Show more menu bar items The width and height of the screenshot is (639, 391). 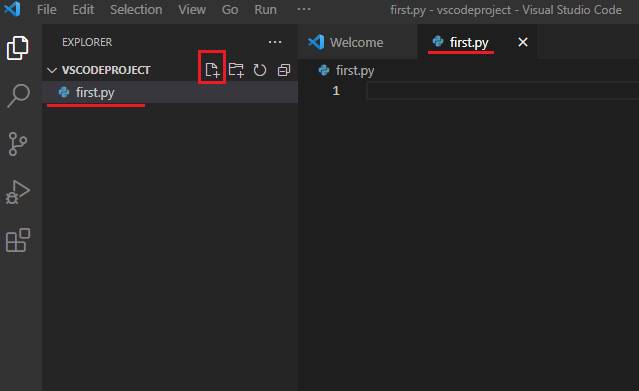(304, 9)
